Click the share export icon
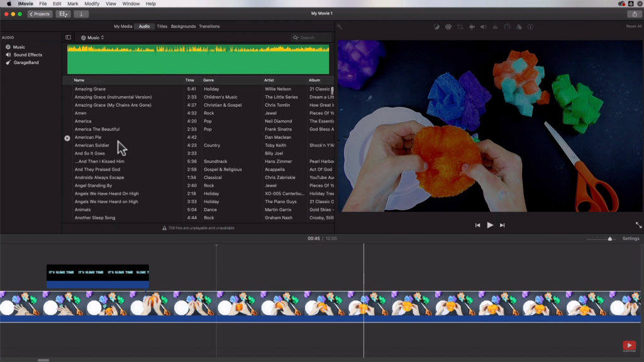 coord(635,14)
